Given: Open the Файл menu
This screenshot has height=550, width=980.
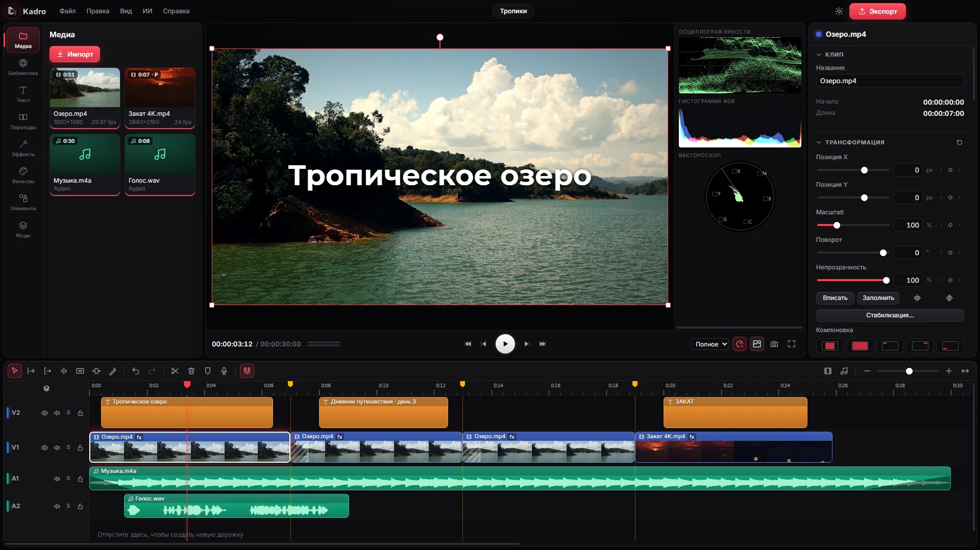Looking at the screenshot, I should [x=67, y=11].
